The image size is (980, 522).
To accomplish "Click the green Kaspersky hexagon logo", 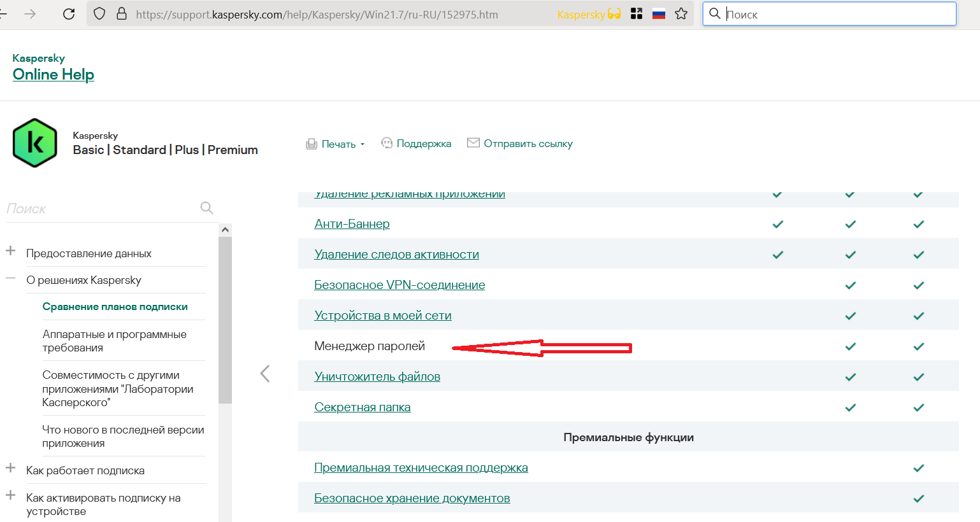I will tap(35, 143).
